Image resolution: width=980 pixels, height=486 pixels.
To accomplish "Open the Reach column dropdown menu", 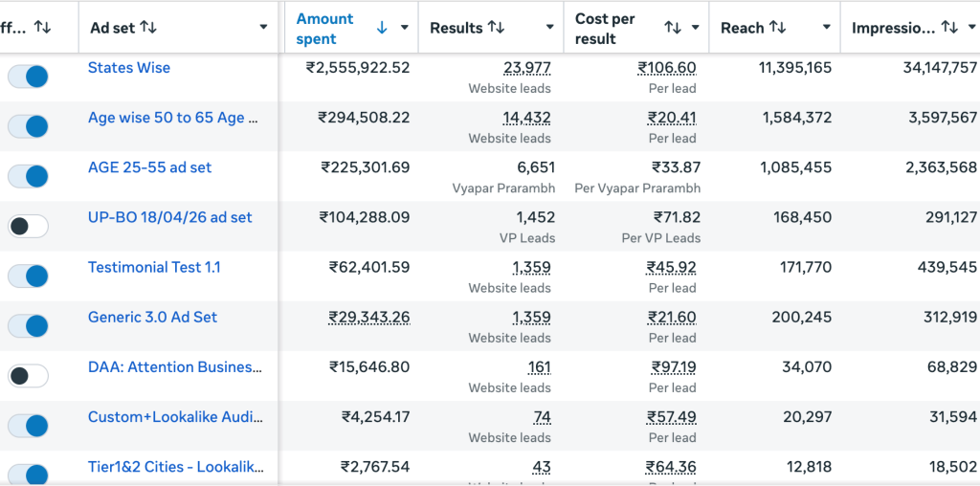I will [826, 28].
